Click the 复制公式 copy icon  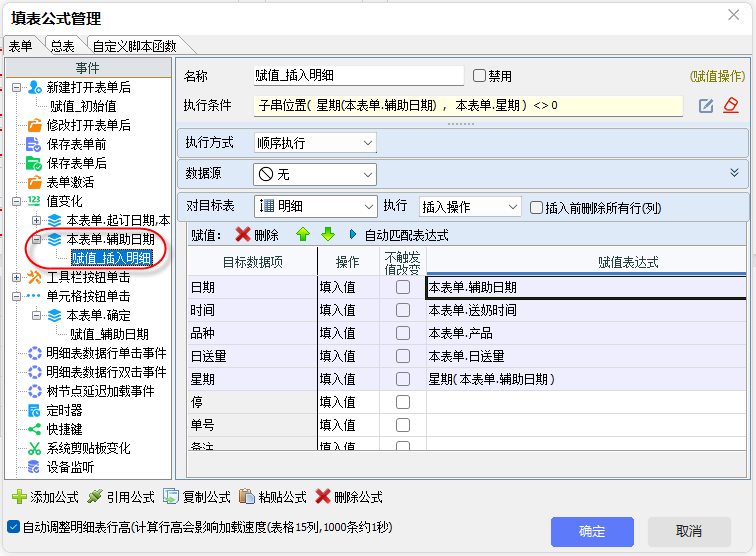point(171,497)
